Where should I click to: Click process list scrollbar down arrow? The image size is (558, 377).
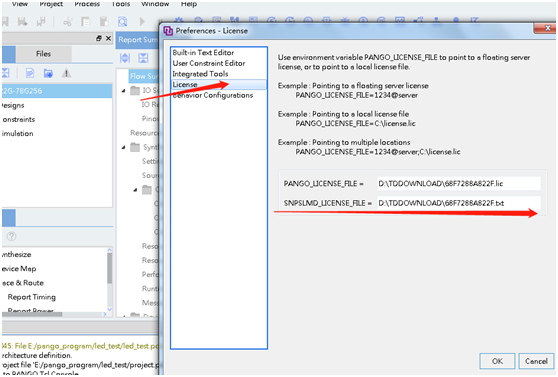pyautogui.click(x=110, y=309)
